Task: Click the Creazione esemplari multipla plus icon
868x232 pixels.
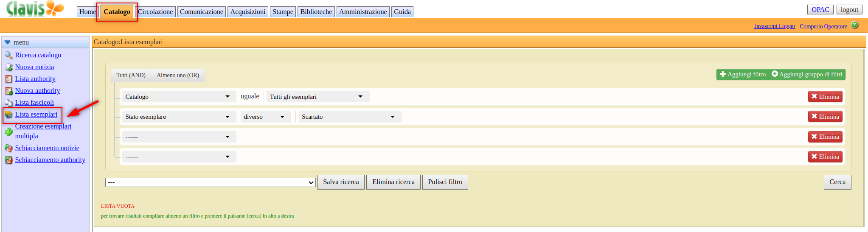Action: (x=8, y=131)
